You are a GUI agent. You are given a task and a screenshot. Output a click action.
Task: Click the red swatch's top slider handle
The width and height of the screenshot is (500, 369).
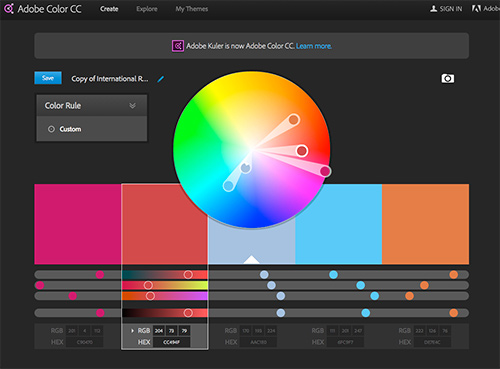coord(188,274)
